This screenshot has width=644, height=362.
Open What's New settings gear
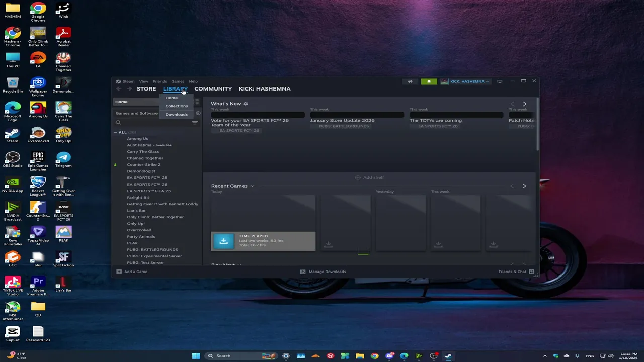tap(246, 104)
